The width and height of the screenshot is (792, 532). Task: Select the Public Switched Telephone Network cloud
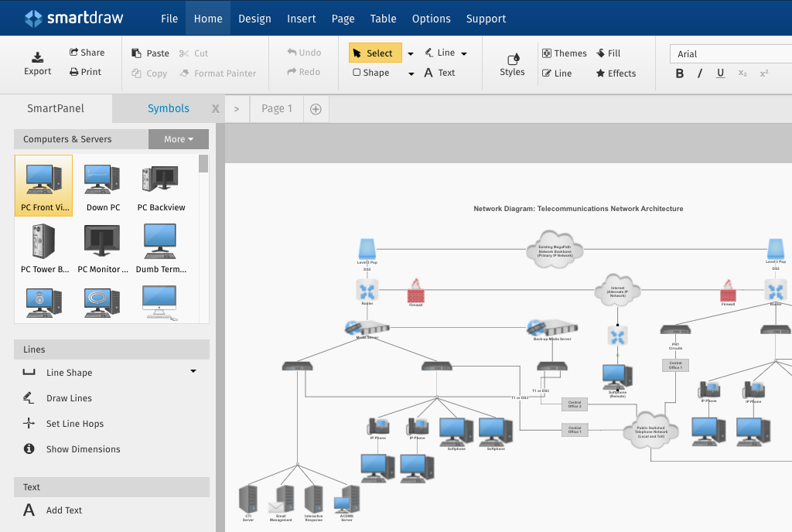pos(650,431)
